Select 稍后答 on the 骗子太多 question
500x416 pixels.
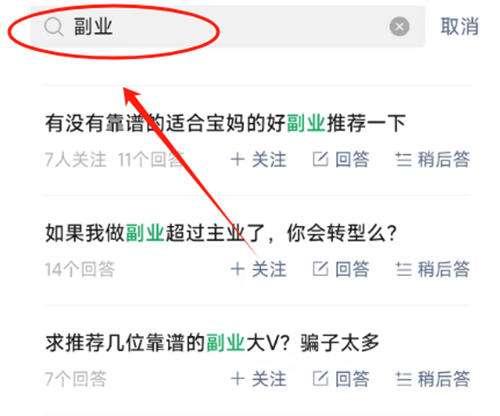point(433,379)
